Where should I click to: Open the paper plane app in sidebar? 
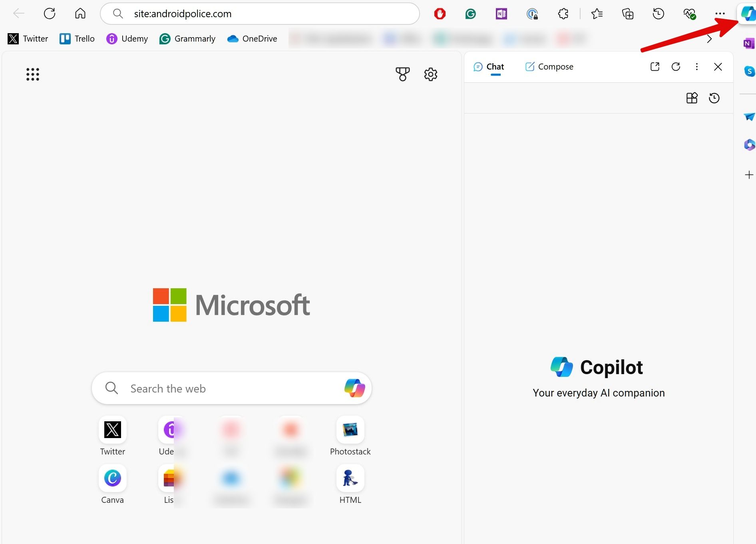(749, 116)
